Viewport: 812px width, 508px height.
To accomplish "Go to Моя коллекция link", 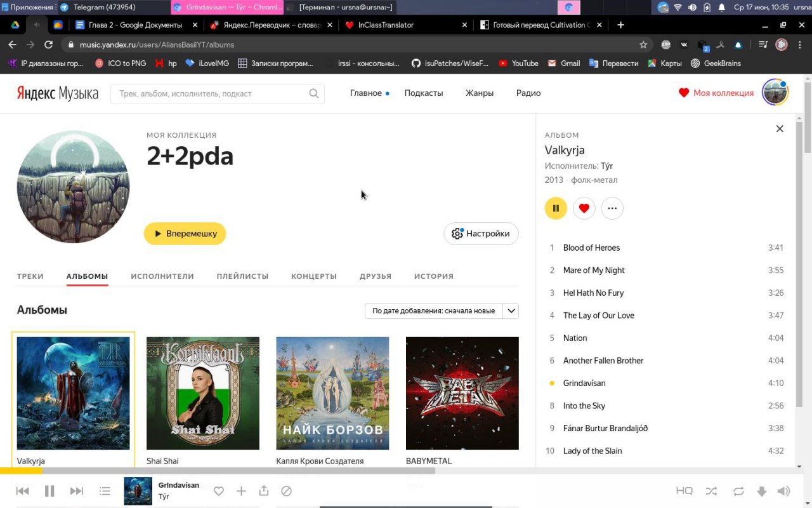I will 716,93.
